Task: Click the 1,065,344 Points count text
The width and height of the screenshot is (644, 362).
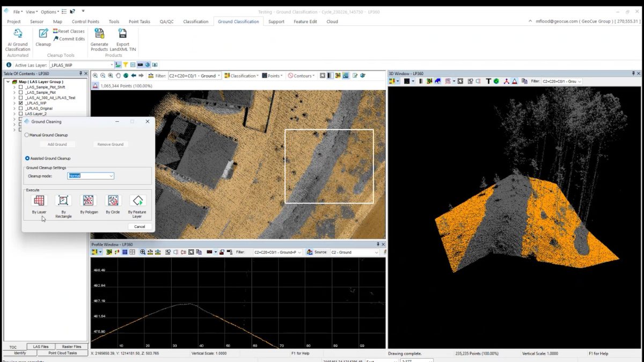Action: coord(126,86)
